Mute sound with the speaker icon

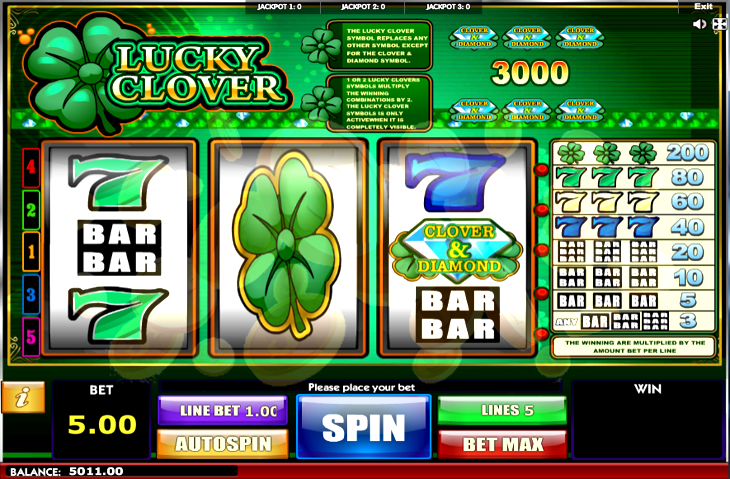[x=699, y=24]
